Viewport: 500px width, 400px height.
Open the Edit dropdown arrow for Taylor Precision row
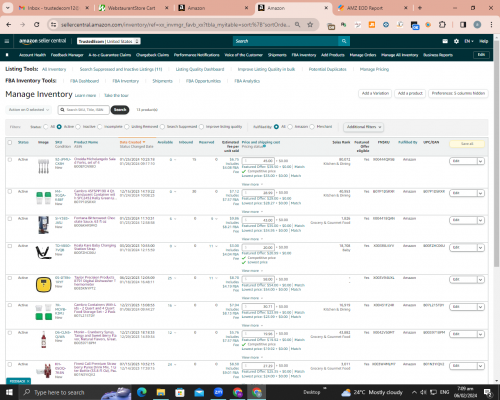point(480,280)
